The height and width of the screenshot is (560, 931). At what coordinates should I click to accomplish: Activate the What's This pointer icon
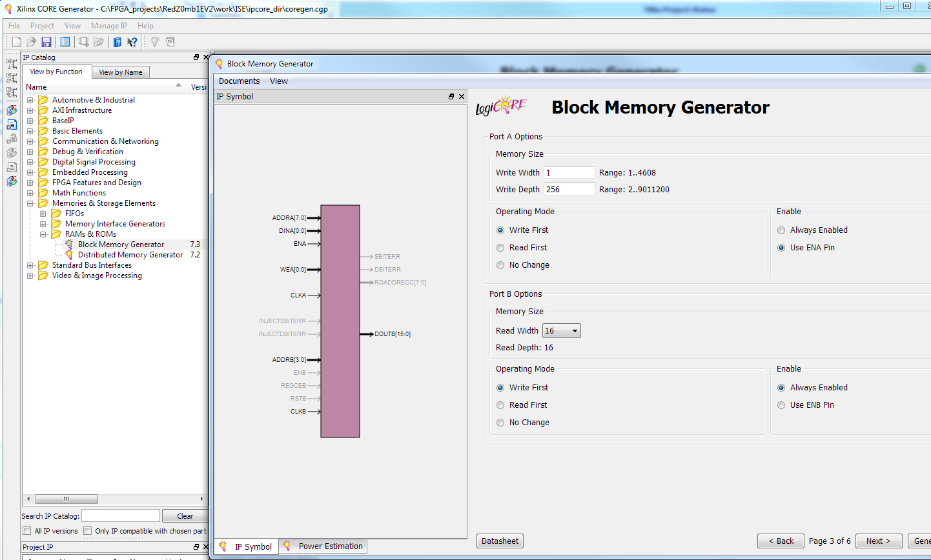(132, 42)
